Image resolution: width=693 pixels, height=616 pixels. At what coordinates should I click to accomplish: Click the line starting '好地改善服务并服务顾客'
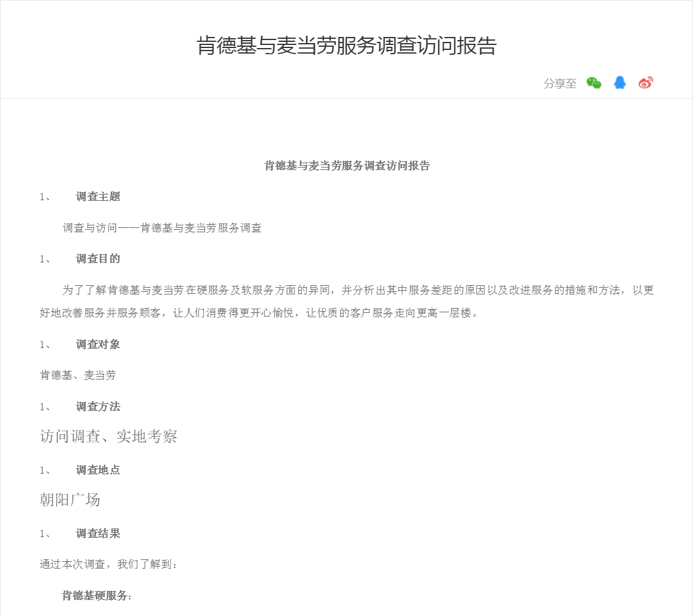[x=259, y=314]
